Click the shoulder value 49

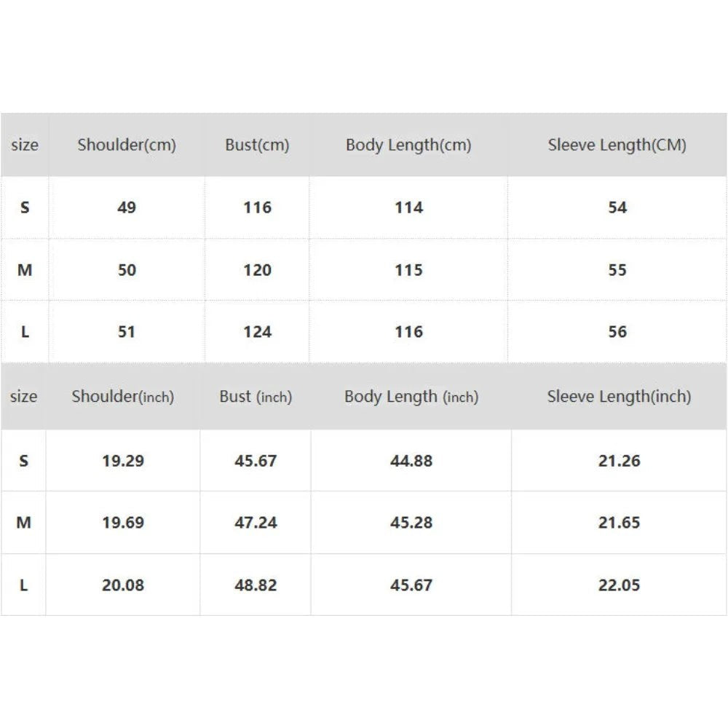coord(127,207)
